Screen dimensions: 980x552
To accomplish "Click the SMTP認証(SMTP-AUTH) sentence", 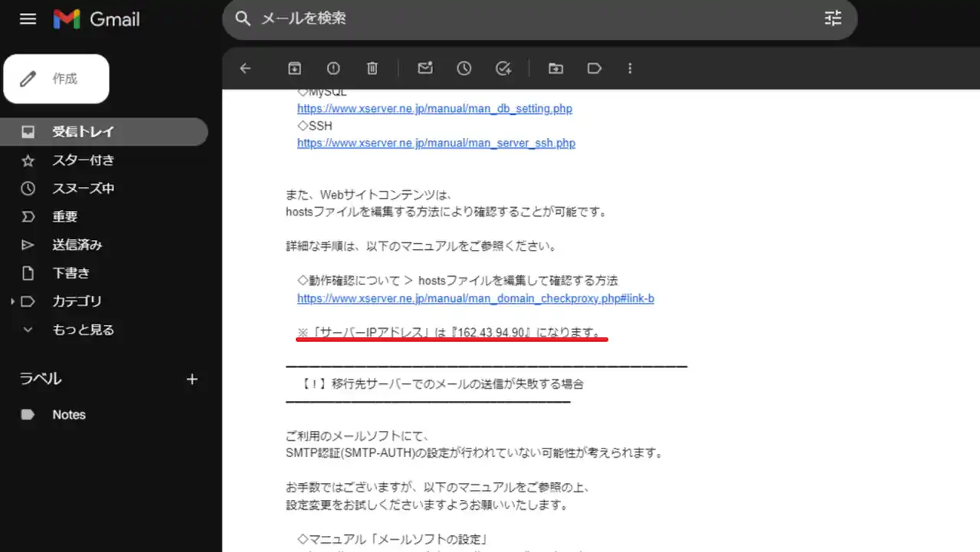I will point(474,452).
